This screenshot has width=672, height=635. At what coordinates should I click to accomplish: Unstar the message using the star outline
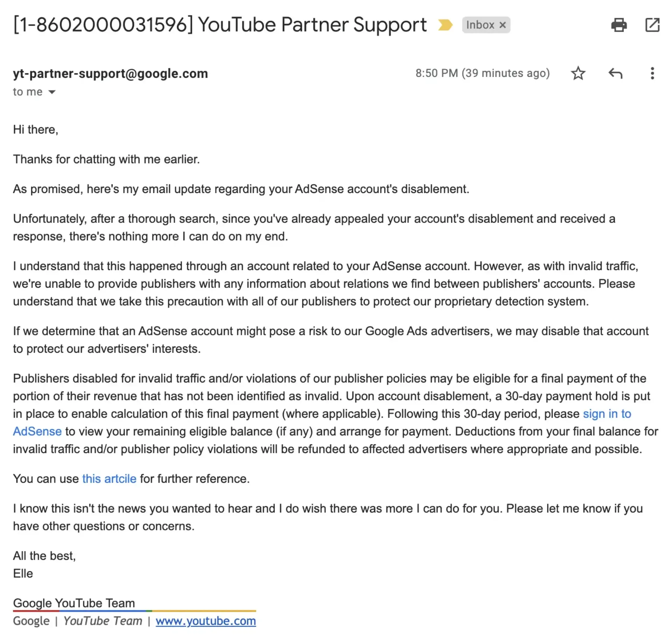[x=578, y=73]
